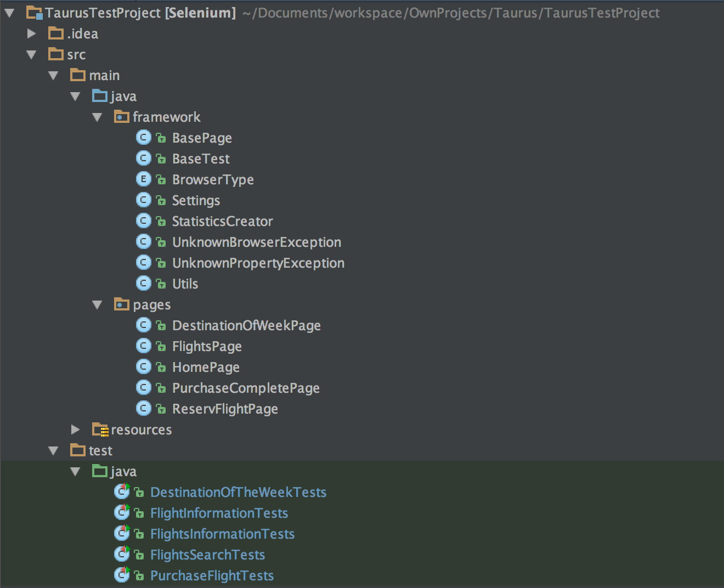Collapse the TaurusTestProject root node
Viewport: 724px width, 588px height.
click(x=9, y=13)
